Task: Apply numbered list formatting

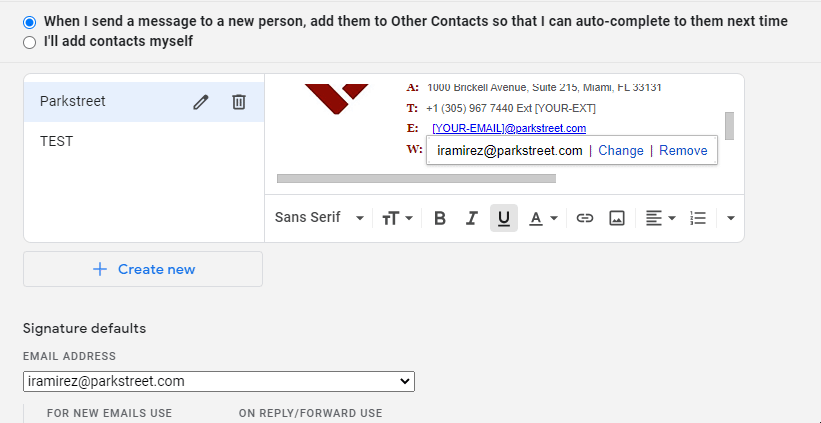Action: click(x=698, y=218)
